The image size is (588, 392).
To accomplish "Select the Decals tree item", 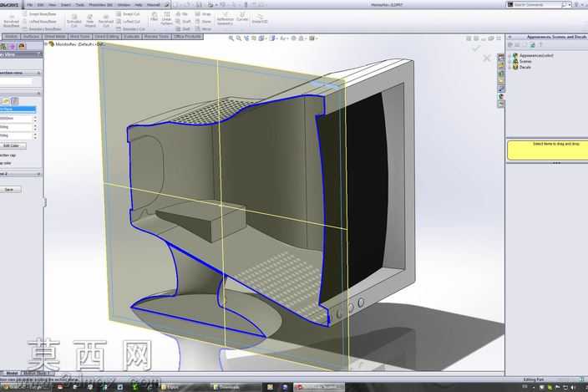I will pos(525,67).
